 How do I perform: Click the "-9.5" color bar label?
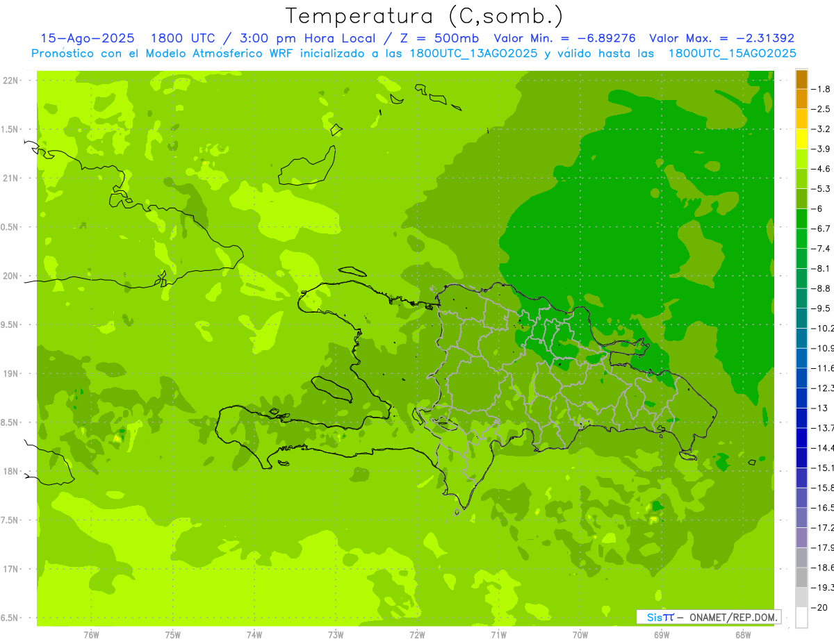click(821, 308)
